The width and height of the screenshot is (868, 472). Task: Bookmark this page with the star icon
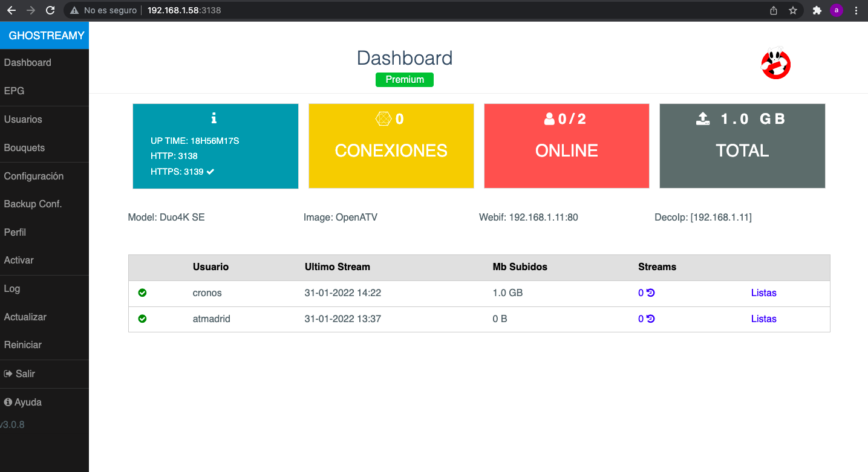point(793,10)
